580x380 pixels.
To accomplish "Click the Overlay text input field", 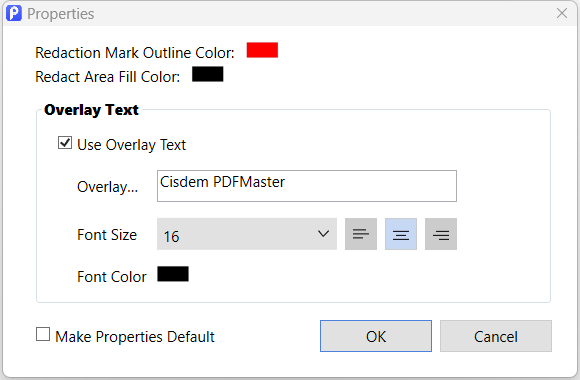I will tap(307, 186).
